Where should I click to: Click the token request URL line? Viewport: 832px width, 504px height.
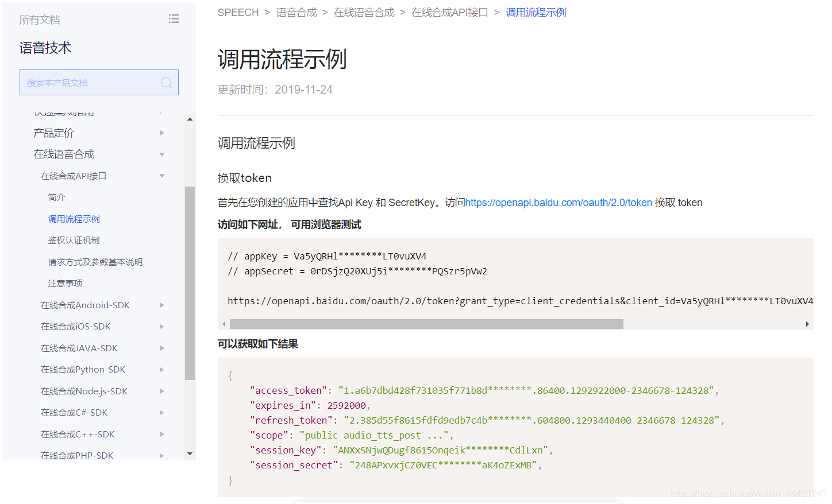520,301
